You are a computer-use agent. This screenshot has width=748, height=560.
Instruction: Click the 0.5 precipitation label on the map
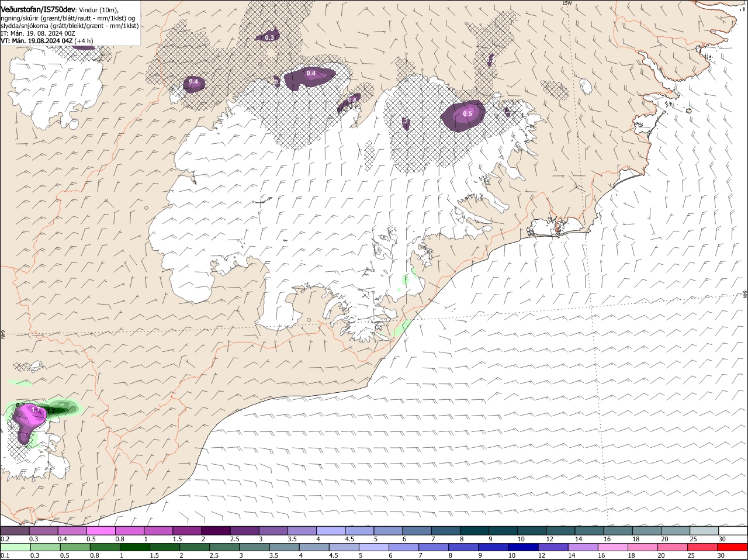click(x=467, y=114)
